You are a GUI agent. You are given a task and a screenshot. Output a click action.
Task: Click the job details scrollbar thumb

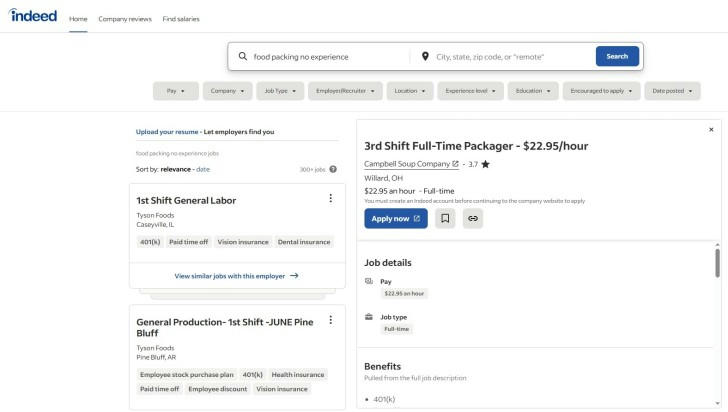pyautogui.click(x=717, y=263)
